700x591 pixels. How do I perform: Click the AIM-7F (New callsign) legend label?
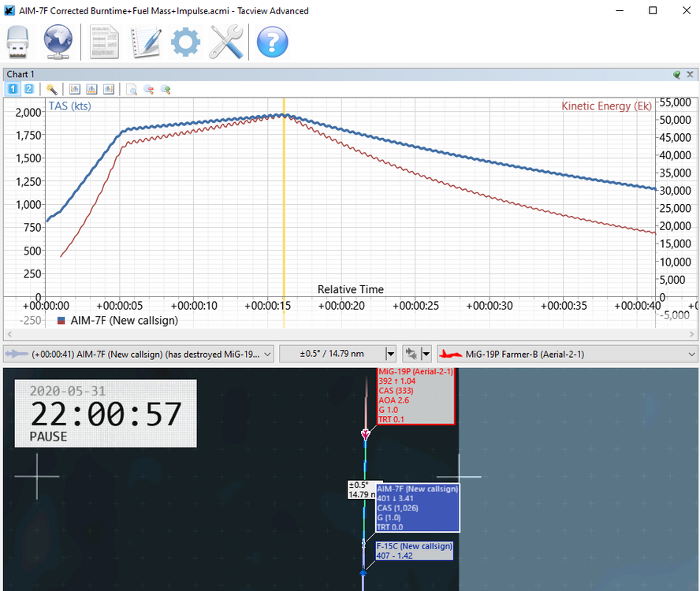tap(124, 321)
